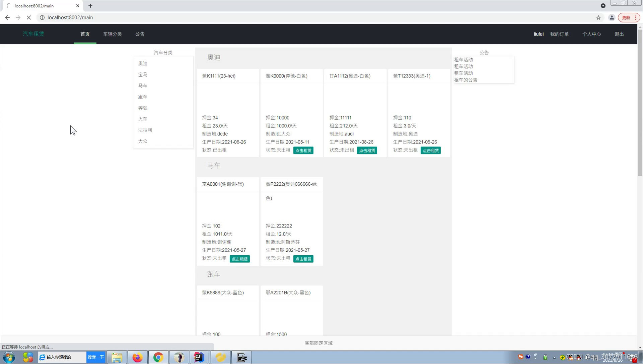Open the 蒙K0000(奔驰-白色) car card title

coord(287,76)
